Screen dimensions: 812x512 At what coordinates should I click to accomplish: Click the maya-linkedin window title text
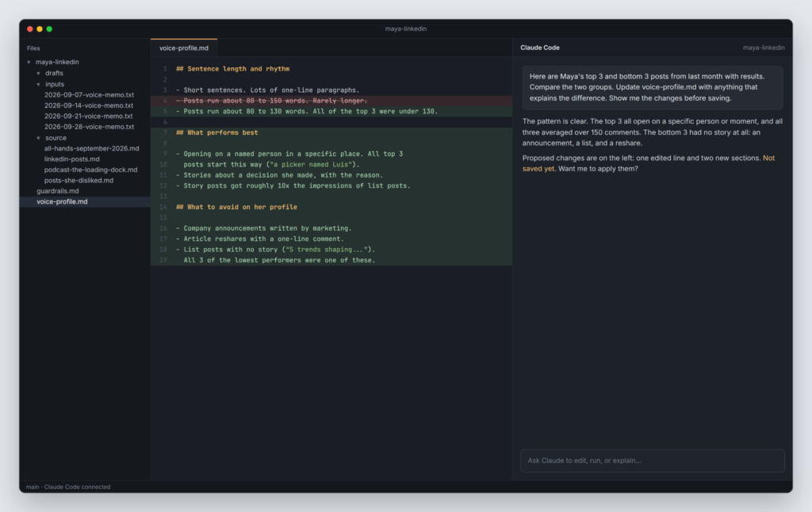[x=405, y=29]
